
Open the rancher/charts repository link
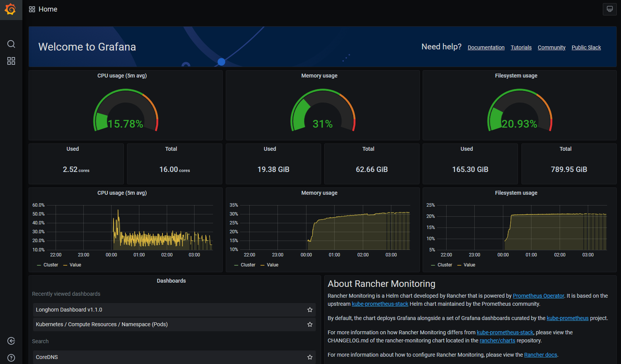(x=497, y=341)
